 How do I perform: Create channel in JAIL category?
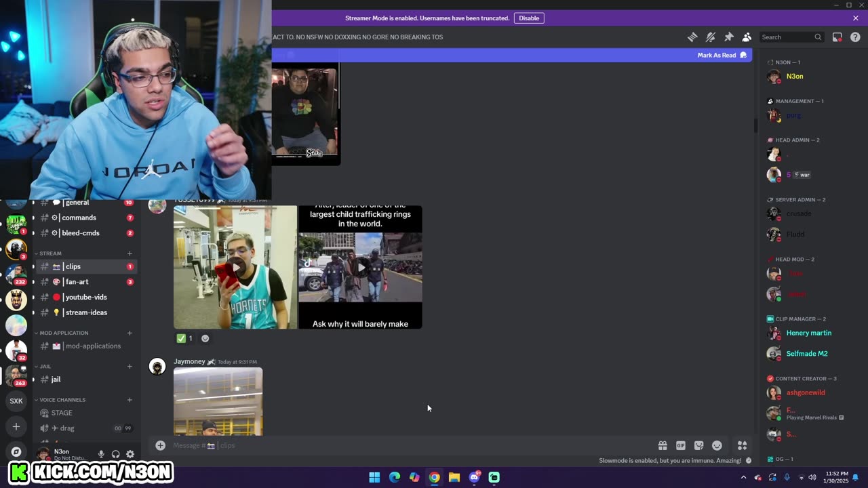[x=130, y=367]
